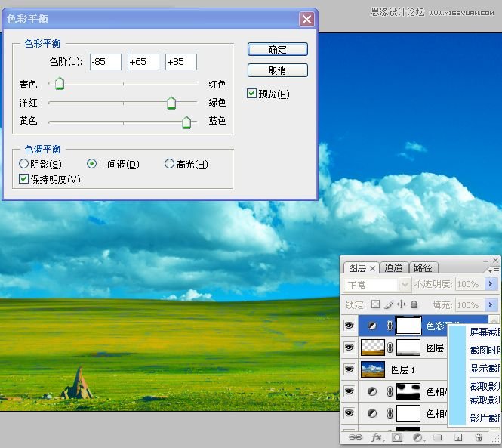
Task: Select 高光(H) highlights radio button
Action: coord(169,164)
